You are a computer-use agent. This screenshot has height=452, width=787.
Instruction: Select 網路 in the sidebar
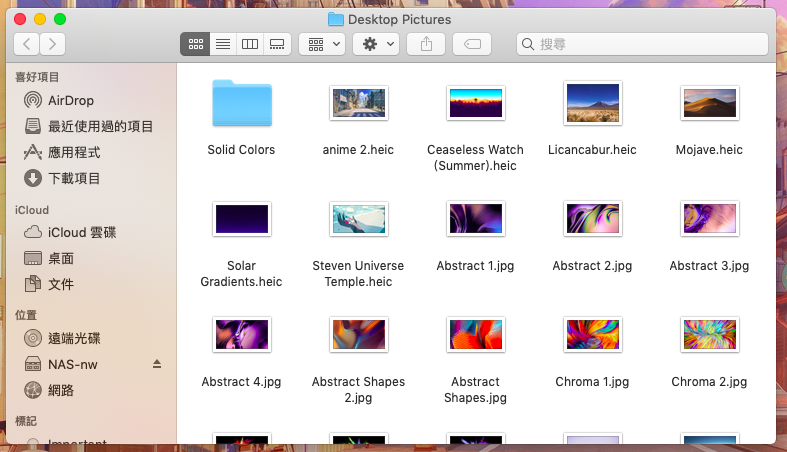pos(61,390)
